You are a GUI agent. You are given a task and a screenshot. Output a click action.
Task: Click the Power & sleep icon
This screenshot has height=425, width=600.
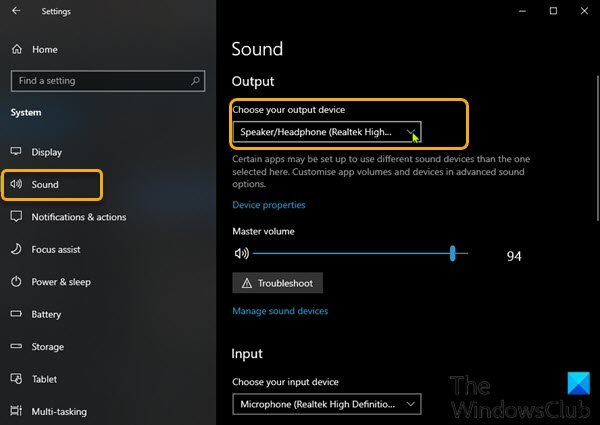coord(15,282)
